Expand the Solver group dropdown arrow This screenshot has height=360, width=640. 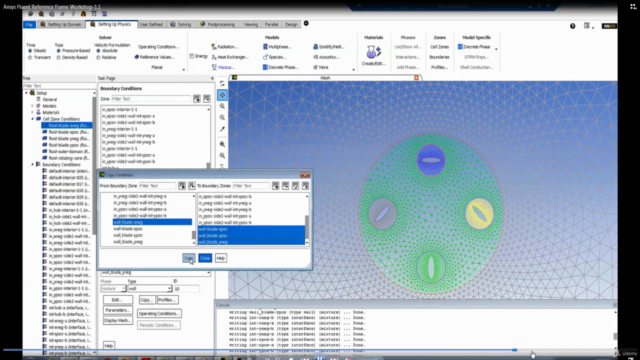[184, 70]
